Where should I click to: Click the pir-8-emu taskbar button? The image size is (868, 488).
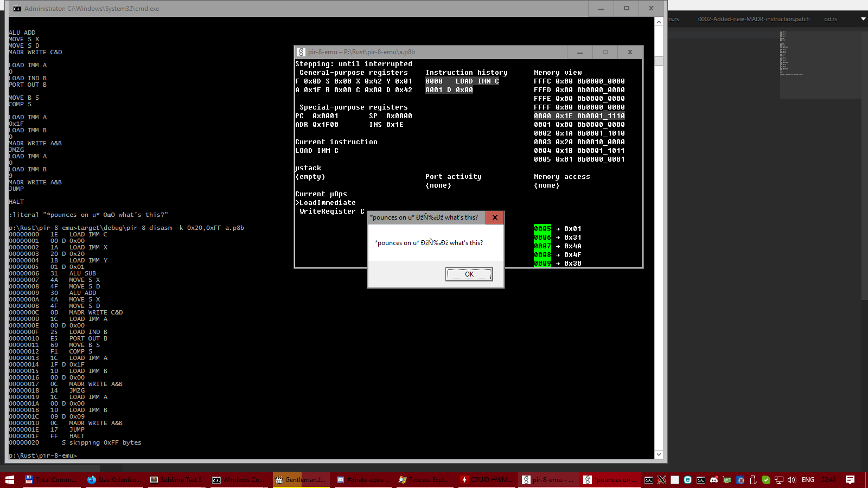tap(547, 480)
